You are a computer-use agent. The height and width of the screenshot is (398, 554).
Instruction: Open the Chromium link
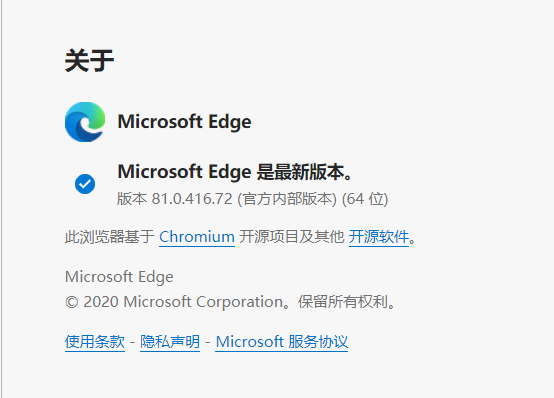[197, 236]
